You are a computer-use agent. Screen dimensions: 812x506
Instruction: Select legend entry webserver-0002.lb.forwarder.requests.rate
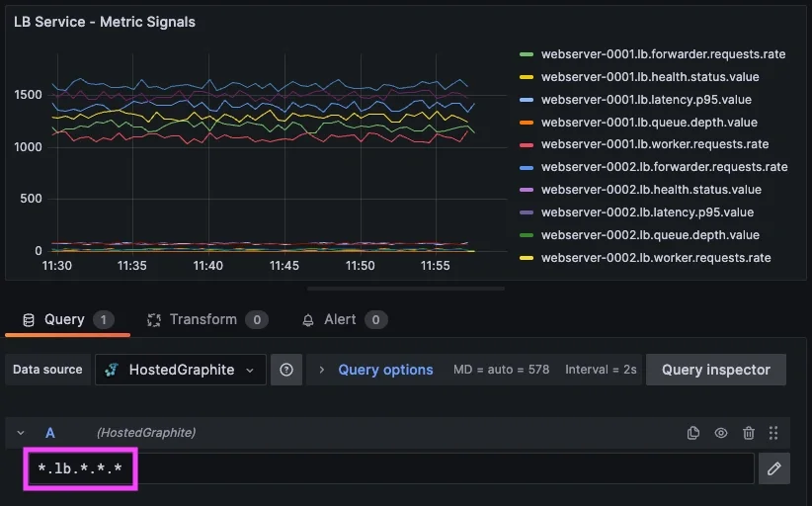(665, 167)
